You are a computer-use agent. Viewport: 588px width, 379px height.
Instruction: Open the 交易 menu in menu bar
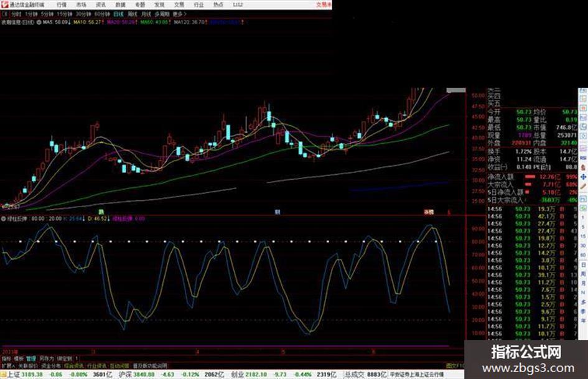coord(179,5)
